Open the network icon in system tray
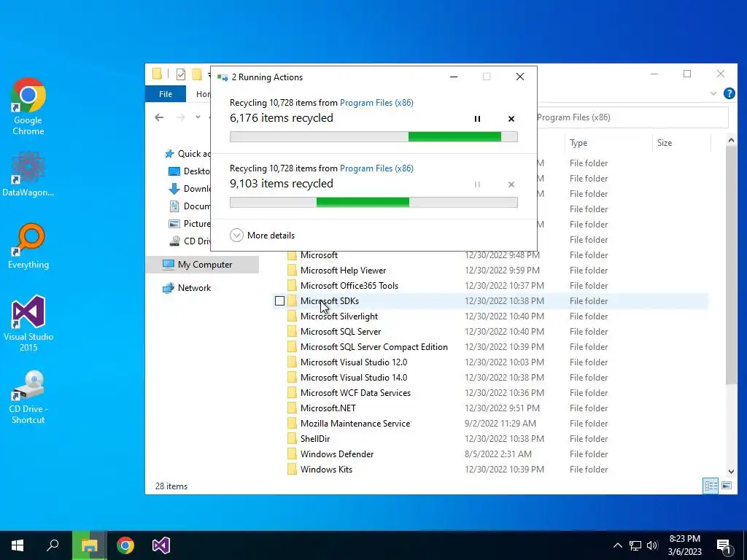 [x=635, y=545]
